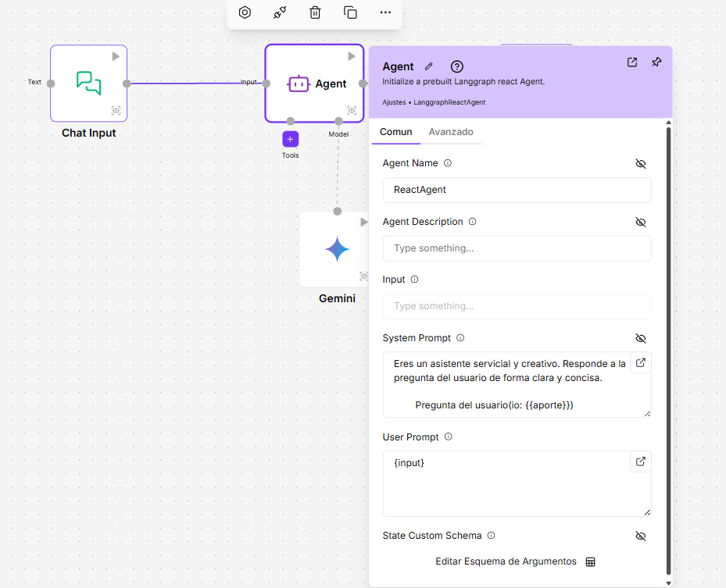Open the flow controls hexagon icon in toolbar
726x588 pixels.
245,12
